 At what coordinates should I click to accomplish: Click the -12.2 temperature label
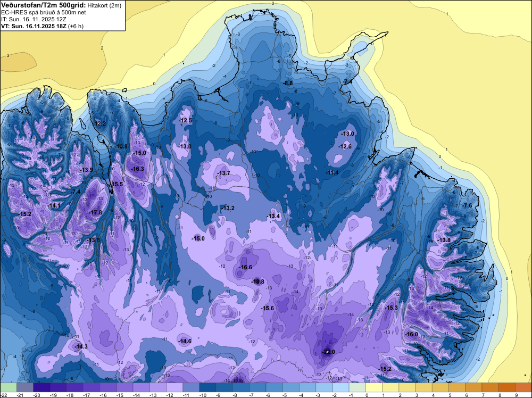(x=99, y=123)
